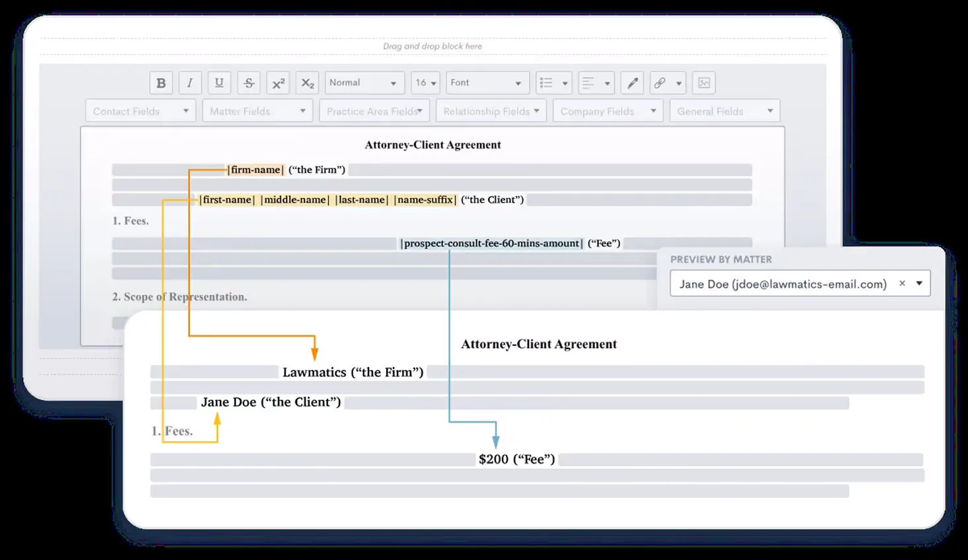Expand the Practice Area Fields list
968x560 pixels.
(373, 110)
